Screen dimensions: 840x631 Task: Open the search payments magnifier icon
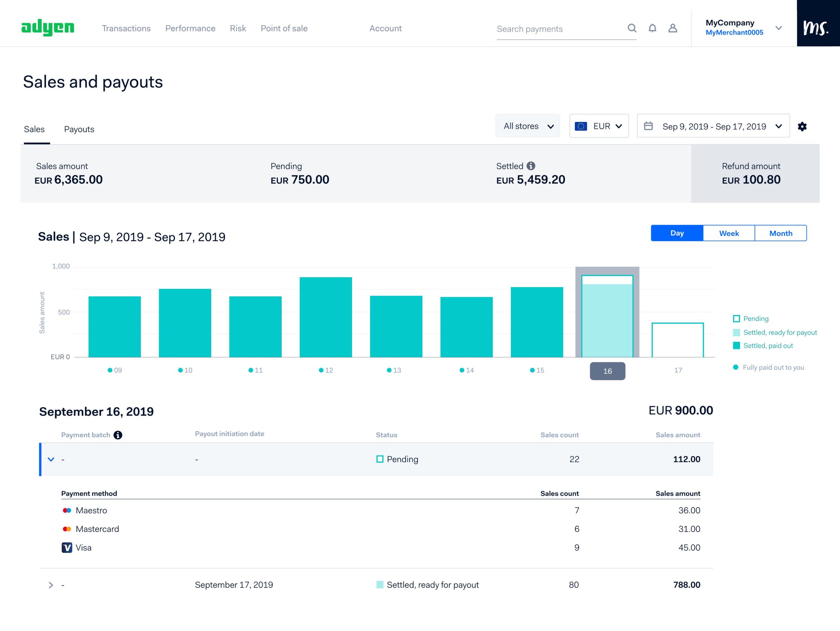click(632, 28)
